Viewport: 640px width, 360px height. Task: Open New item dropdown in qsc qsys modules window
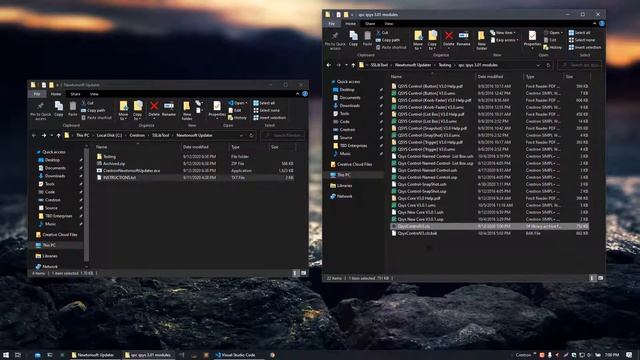click(503, 33)
